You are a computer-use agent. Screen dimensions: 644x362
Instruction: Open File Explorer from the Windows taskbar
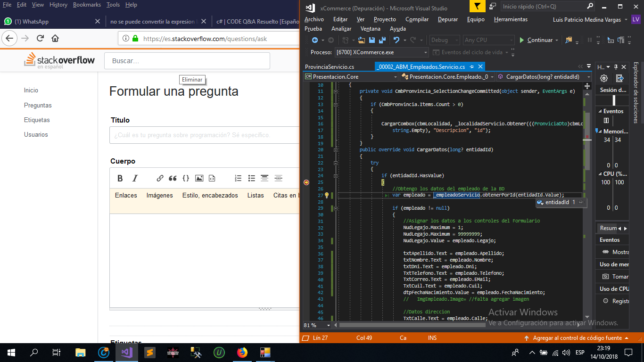point(81,352)
